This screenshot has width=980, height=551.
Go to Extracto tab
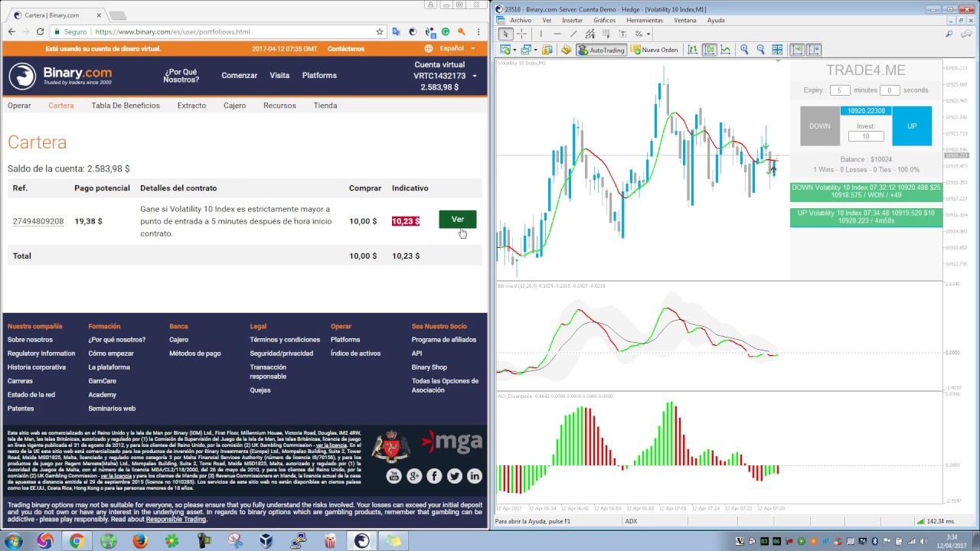click(x=191, y=106)
